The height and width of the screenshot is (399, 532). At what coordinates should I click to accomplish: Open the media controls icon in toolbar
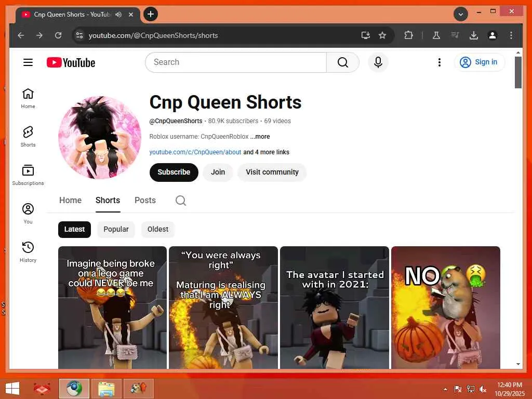coord(455,35)
